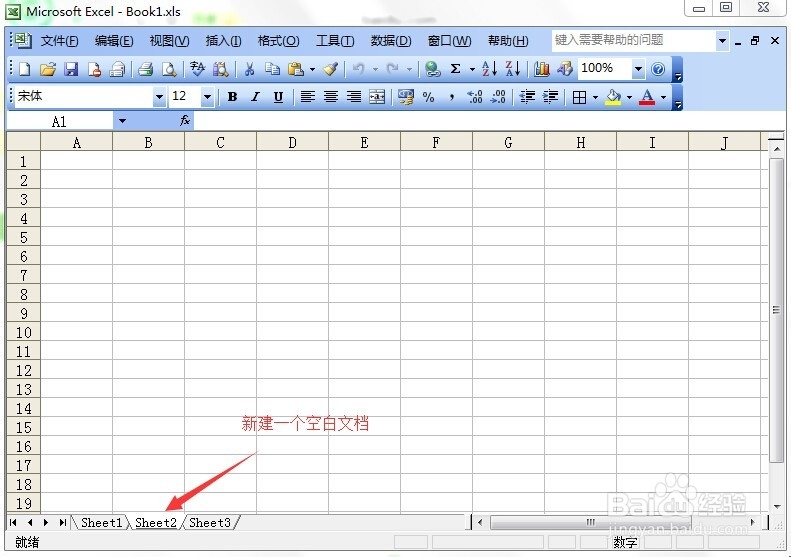791x557 pixels.
Task: Copy selection with the Copy icon
Action: pos(272,69)
